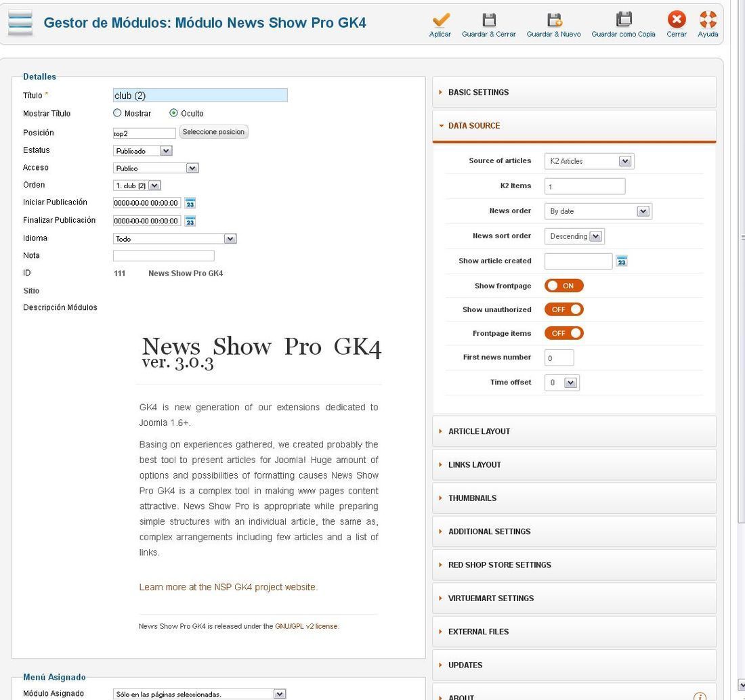
Task: Click the Iniciar Publicación date field
Action: tap(147, 203)
